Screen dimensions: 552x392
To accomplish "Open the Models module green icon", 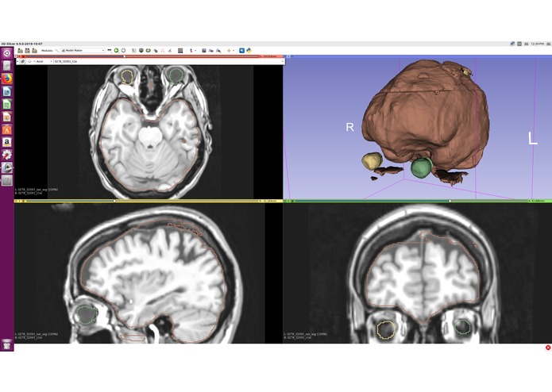I will (149, 51).
